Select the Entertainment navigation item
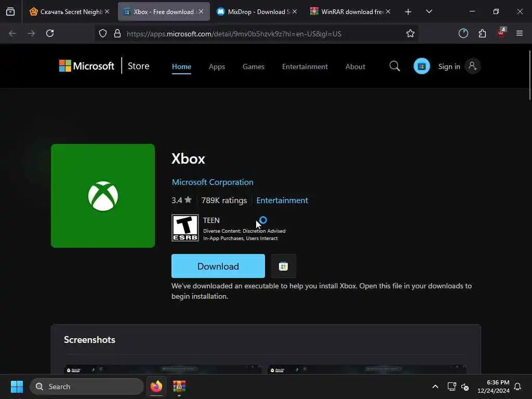Viewport: 532px width, 399px height. click(304, 66)
